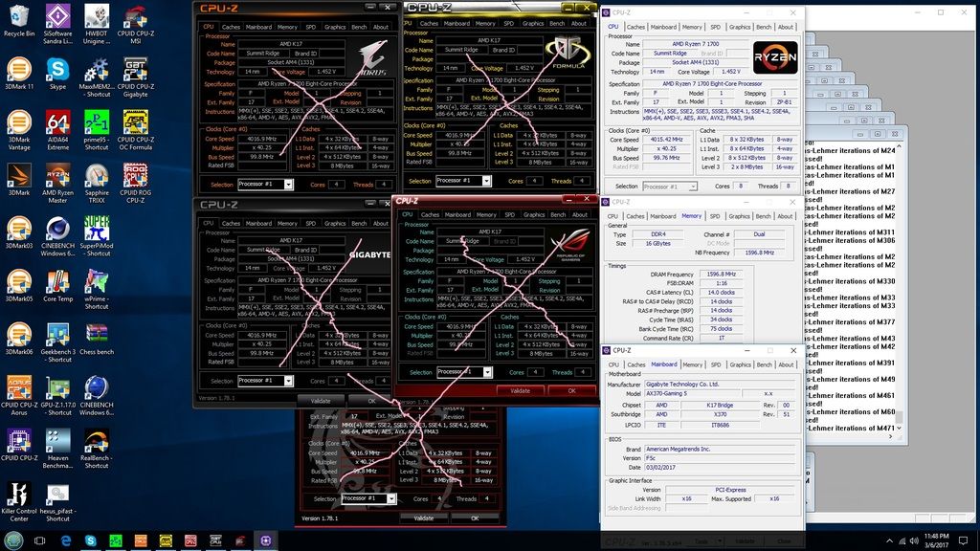Select the Skype icon on the desktop

[57, 74]
